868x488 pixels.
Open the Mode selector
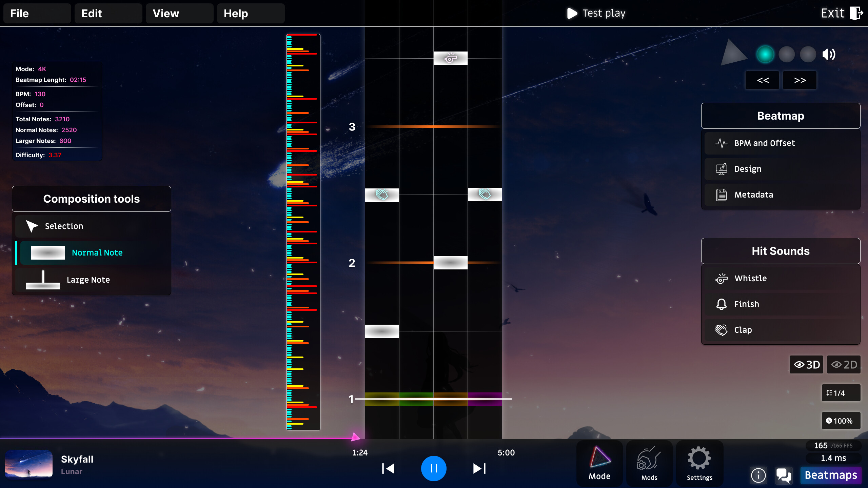(599, 463)
